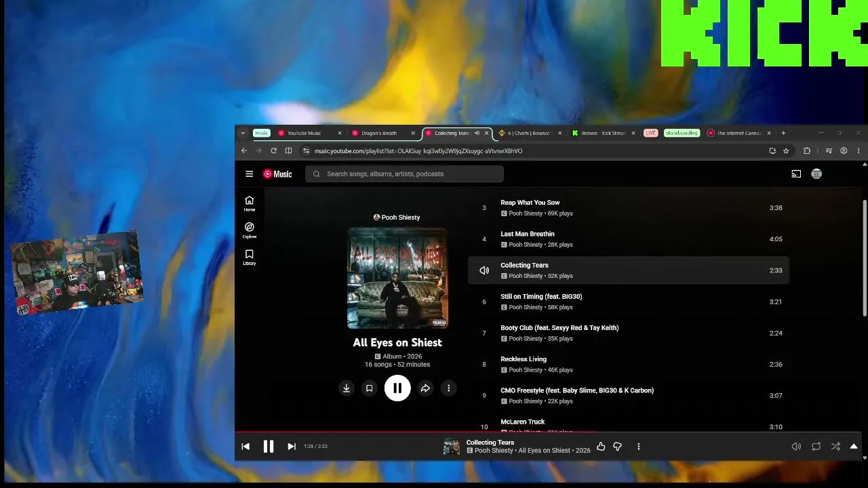868x488 pixels.
Task: Play track Reap What You Sow
Action: tap(530, 203)
